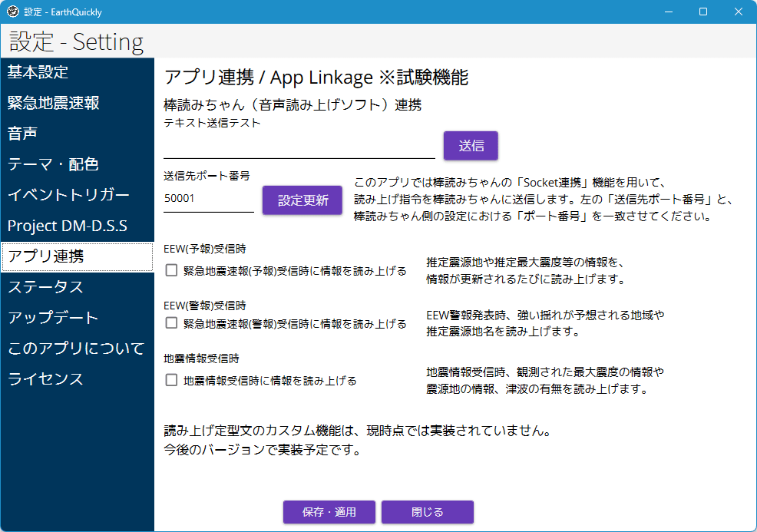Enable reading aloud on EEW(警報) reception

tap(171, 322)
